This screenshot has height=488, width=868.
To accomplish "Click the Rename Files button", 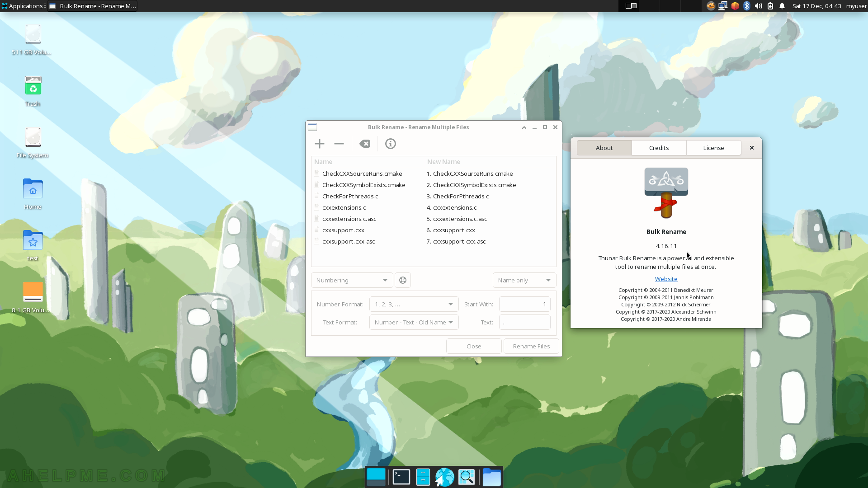I will point(531,346).
